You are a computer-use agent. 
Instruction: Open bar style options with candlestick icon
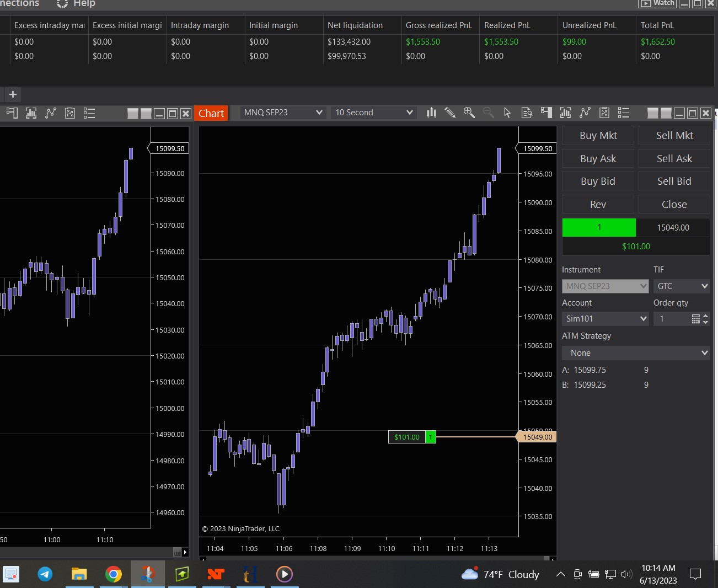[x=431, y=113]
